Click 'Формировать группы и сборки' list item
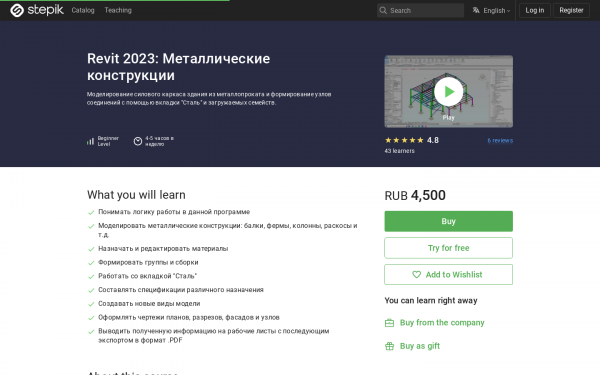 point(148,262)
